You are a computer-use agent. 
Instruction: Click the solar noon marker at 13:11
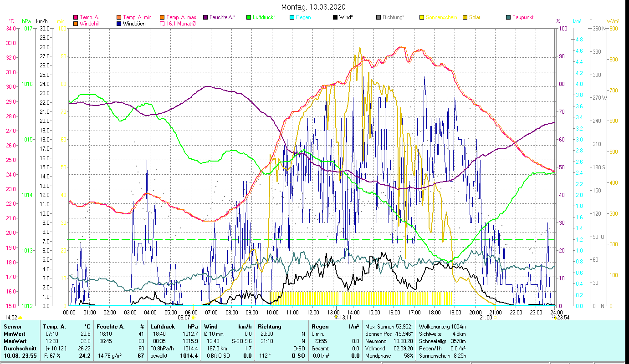(x=336, y=318)
